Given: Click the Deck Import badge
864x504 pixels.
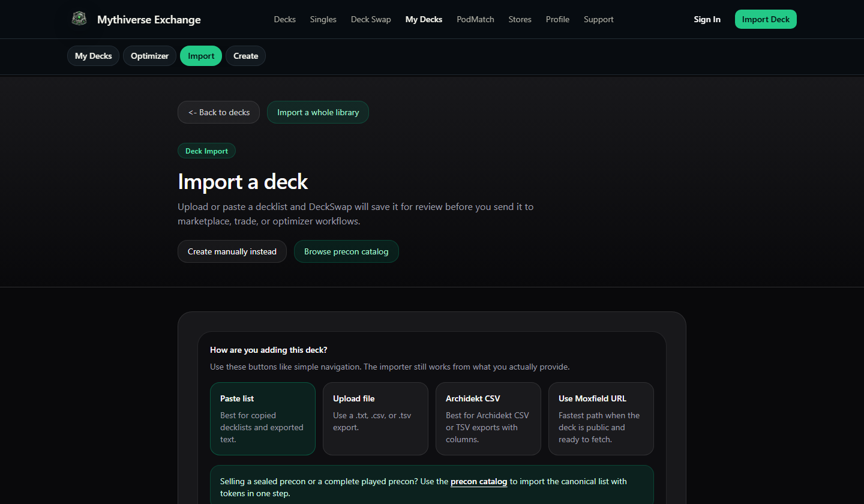Looking at the screenshot, I should point(206,151).
